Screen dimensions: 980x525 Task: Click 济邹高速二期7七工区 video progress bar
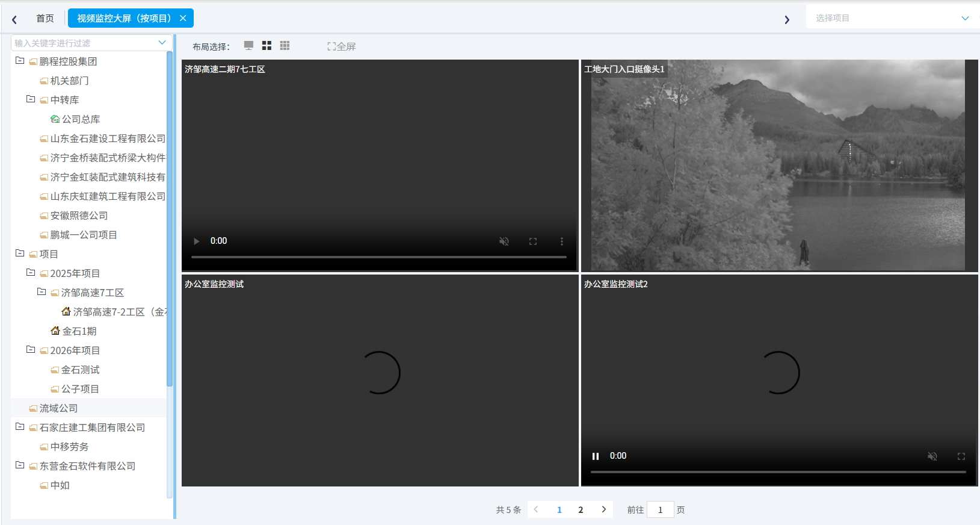point(379,257)
